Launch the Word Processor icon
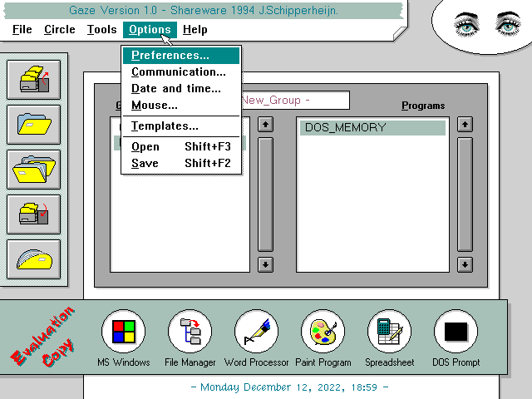 click(x=257, y=332)
